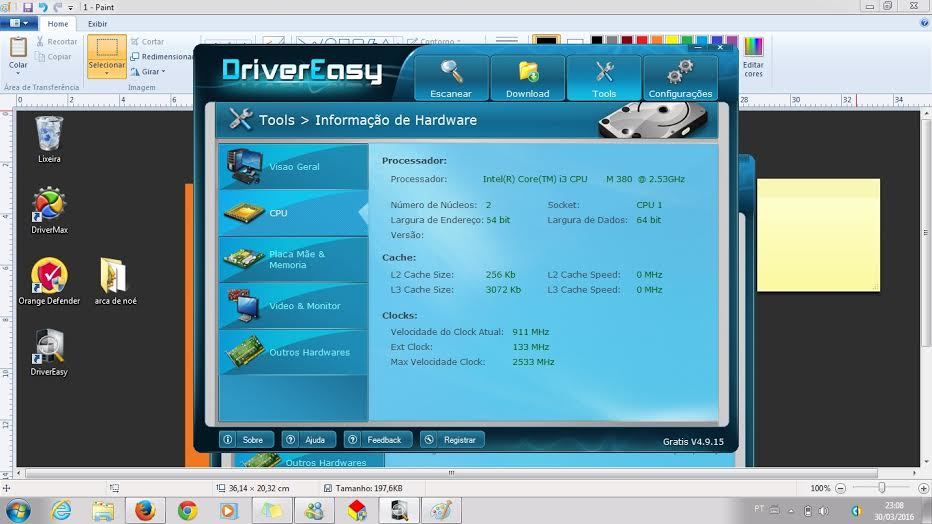Open the Contorno outline dropdown in Paint
The image size is (932, 524).
coord(435,41)
